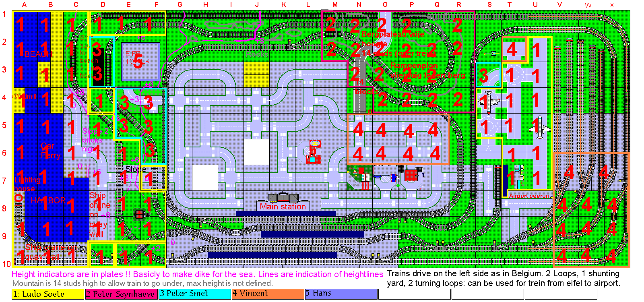
Task: Select the small yellow glider near S2
Action: pyautogui.click(x=490, y=54)
